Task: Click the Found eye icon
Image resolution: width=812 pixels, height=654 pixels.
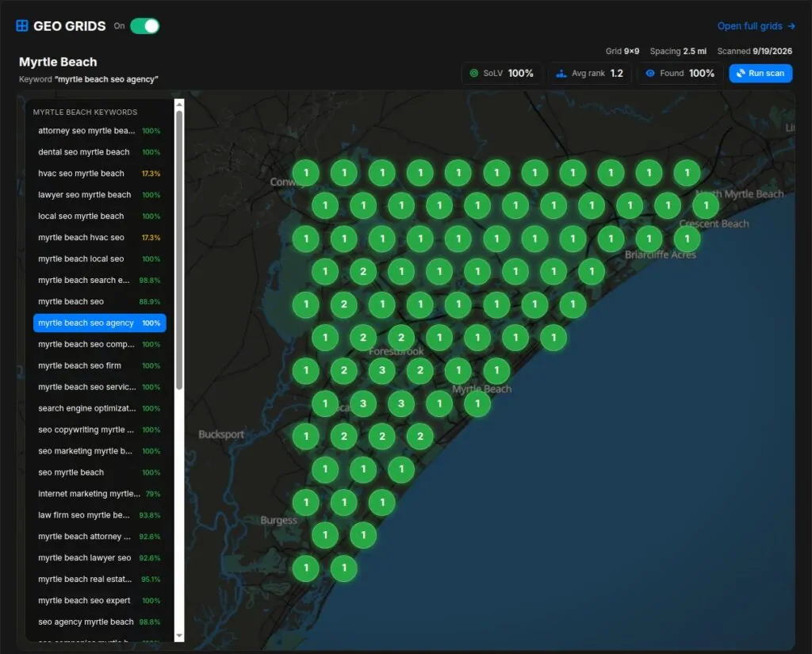Action: tap(650, 73)
